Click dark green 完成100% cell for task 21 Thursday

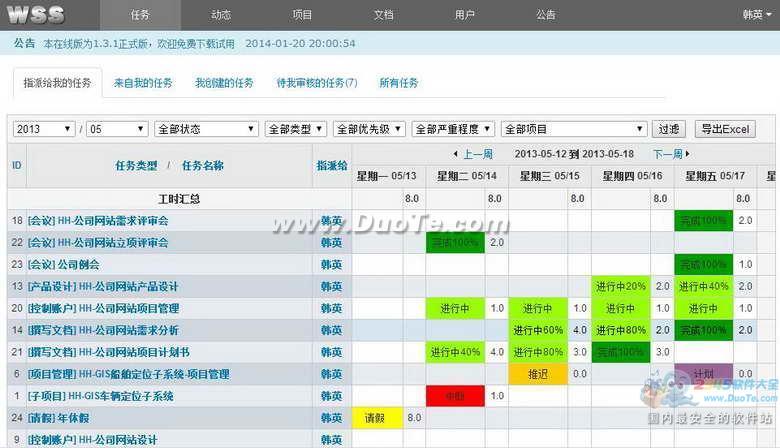pos(621,352)
